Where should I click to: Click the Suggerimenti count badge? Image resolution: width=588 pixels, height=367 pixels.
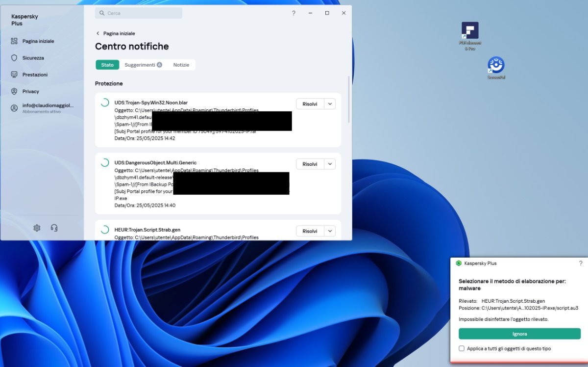(x=159, y=65)
